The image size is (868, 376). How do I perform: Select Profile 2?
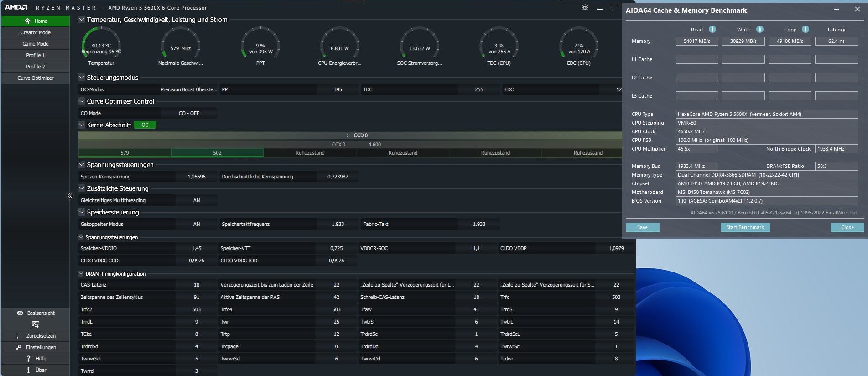(x=35, y=67)
